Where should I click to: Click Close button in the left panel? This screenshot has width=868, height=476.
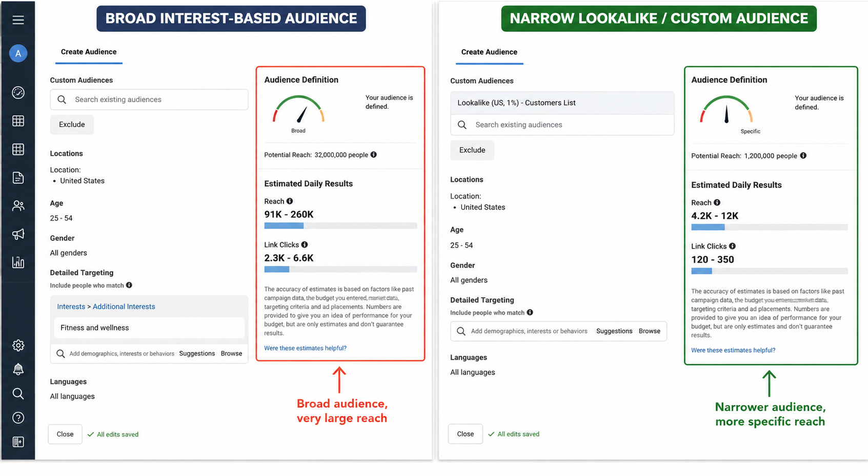tap(65, 434)
